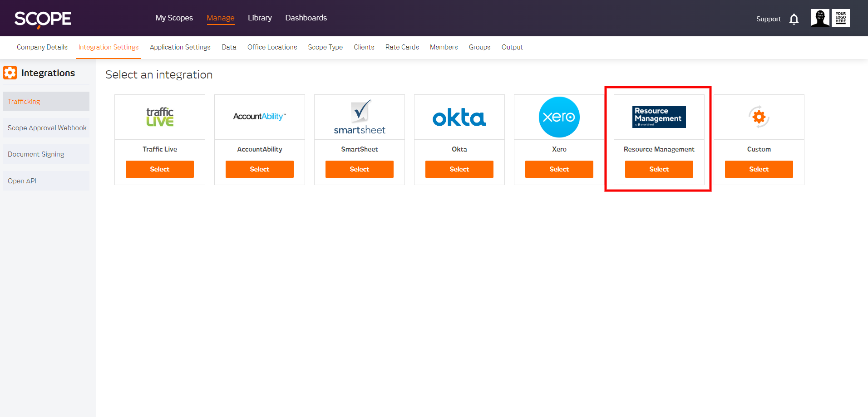Image resolution: width=868 pixels, height=417 pixels.
Task: Click the Okta logo
Action: (x=459, y=118)
